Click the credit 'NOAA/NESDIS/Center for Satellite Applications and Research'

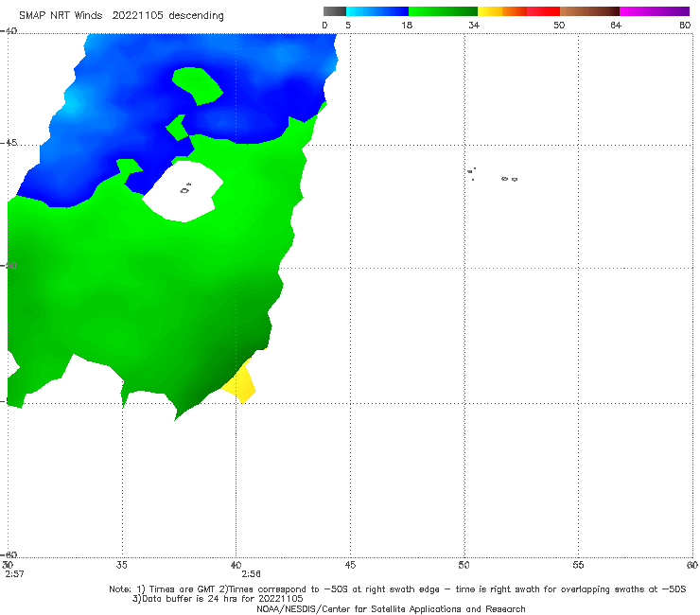(391, 608)
